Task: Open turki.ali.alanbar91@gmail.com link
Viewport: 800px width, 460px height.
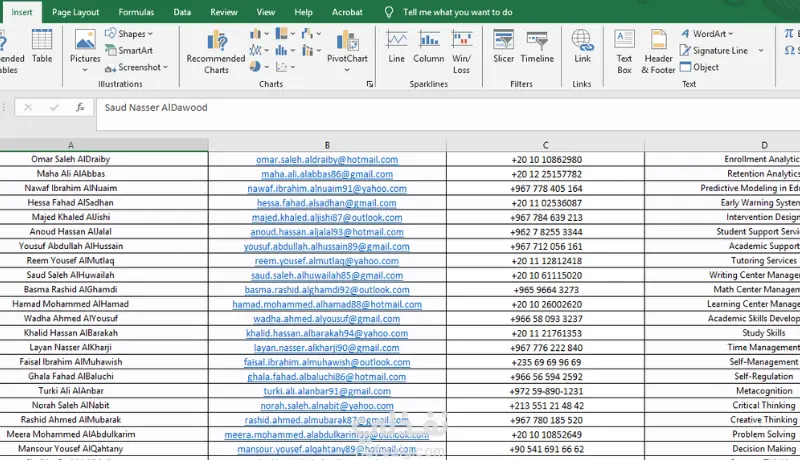Action: [x=327, y=391]
